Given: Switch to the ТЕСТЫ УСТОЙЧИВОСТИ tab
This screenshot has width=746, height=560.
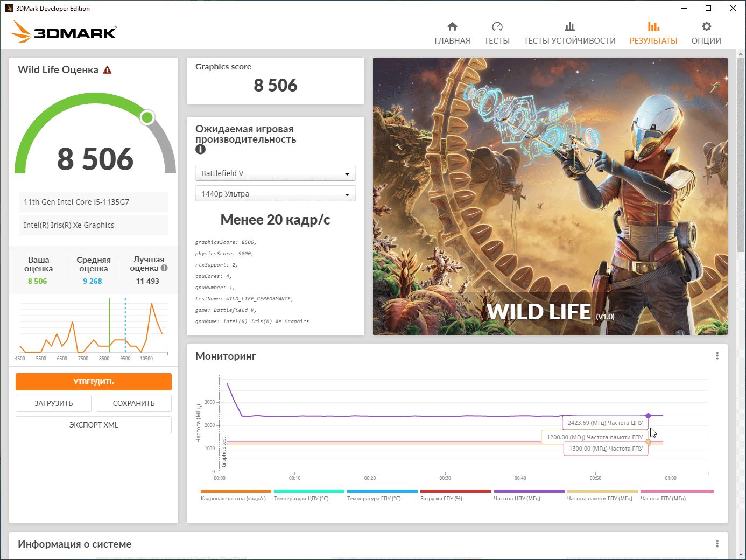Looking at the screenshot, I should (x=569, y=33).
